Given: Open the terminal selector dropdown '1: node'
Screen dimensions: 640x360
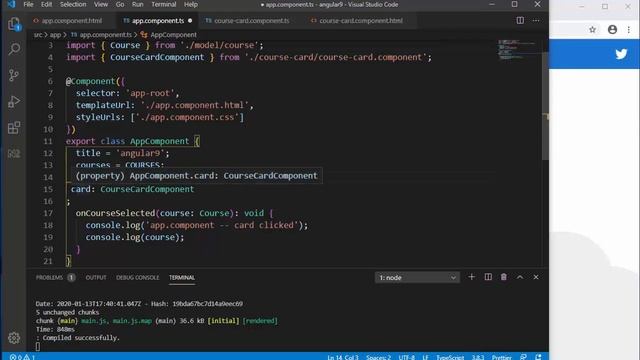Looking at the screenshot, I should coord(417,278).
